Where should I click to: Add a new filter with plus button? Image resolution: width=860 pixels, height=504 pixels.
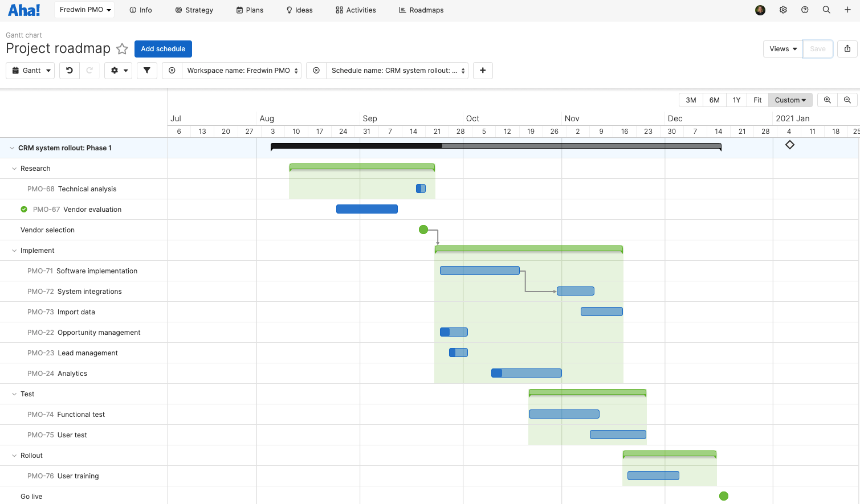pos(483,71)
